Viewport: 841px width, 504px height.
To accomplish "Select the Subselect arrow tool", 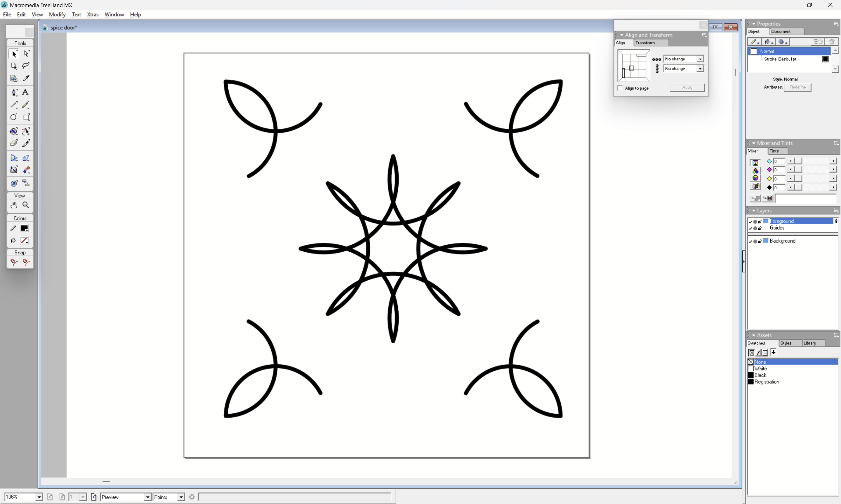I will point(26,54).
